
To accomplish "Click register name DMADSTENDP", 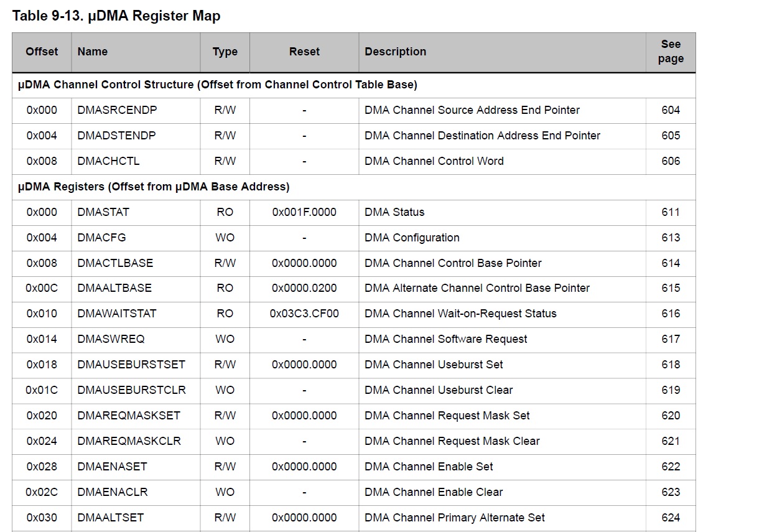I will (117, 136).
